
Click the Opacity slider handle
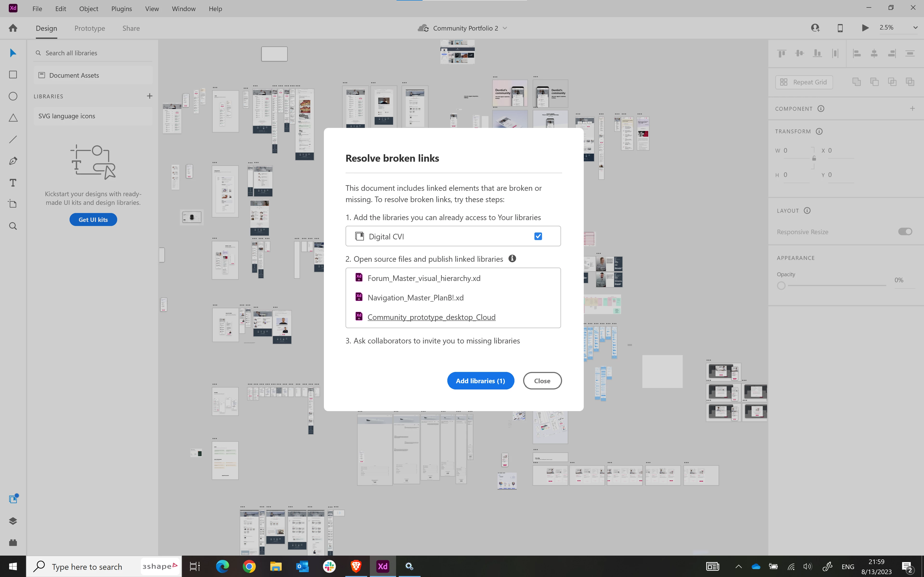pyautogui.click(x=781, y=285)
